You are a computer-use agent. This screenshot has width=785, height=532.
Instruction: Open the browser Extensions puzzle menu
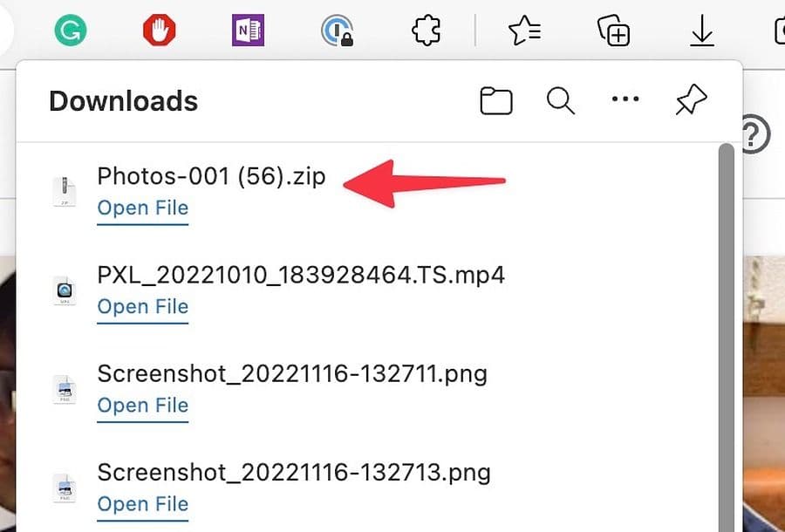pyautogui.click(x=425, y=29)
